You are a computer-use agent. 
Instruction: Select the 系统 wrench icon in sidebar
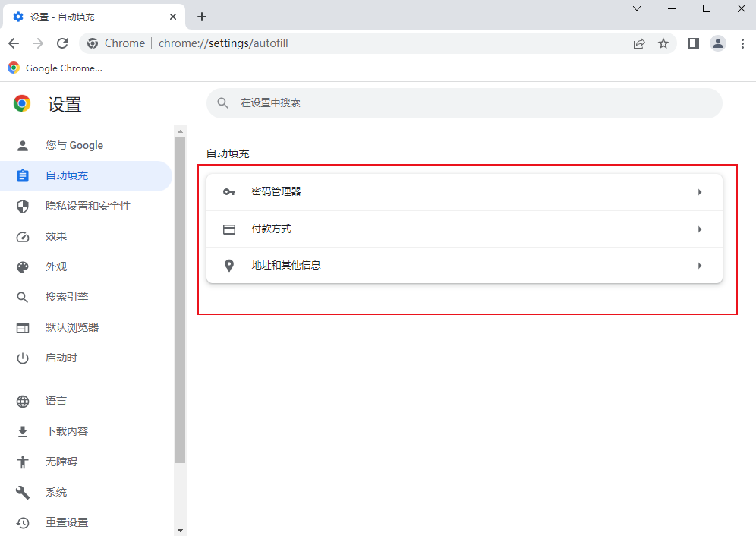click(x=22, y=492)
